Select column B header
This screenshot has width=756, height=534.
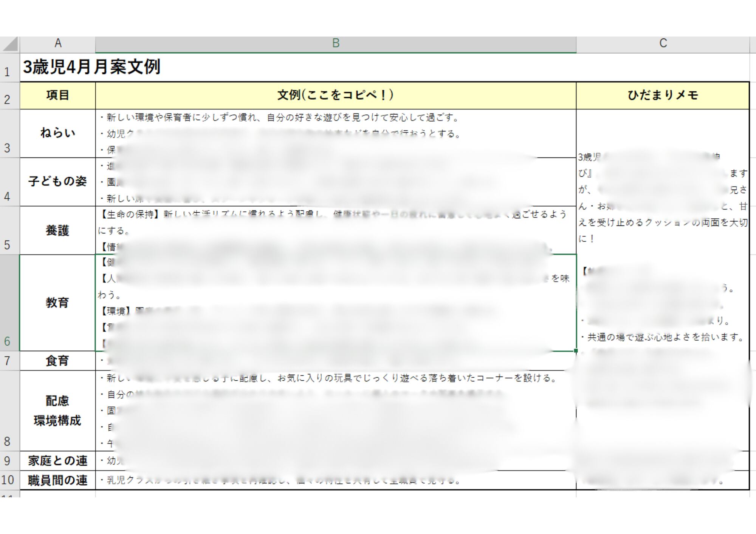(336, 44)
